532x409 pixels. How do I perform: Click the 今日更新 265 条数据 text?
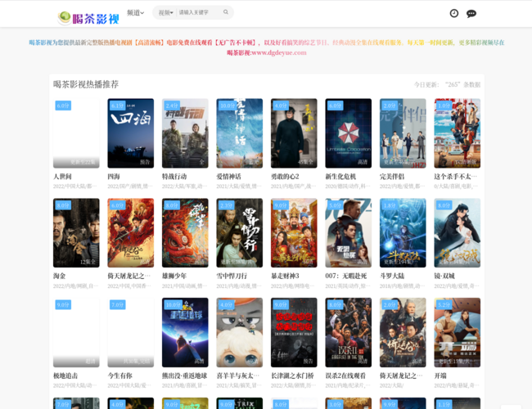tap(447, 84)
